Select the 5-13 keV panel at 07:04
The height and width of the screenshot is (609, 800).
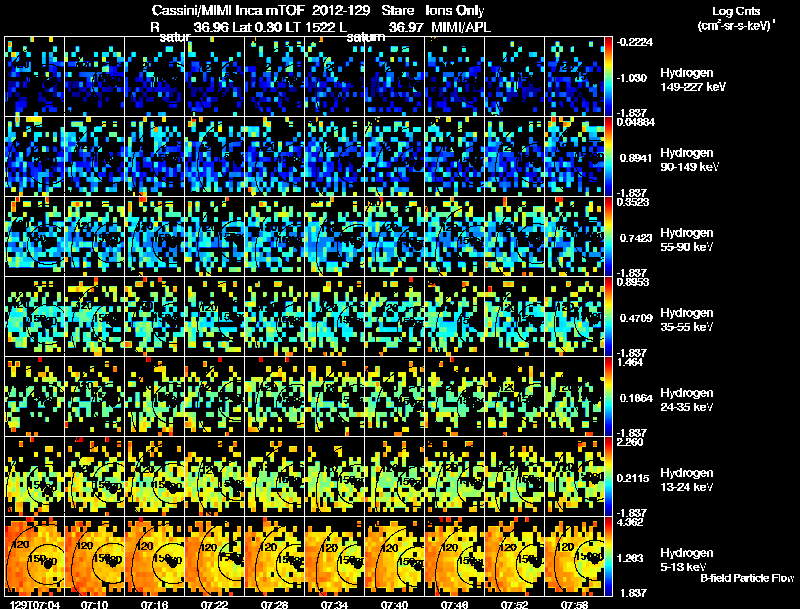point(35,556)
